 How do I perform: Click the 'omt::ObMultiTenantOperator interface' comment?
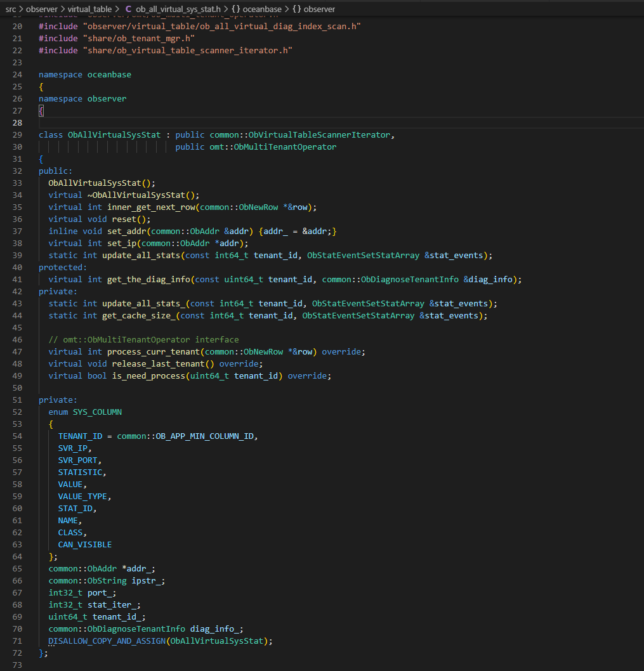click(143, 340)
